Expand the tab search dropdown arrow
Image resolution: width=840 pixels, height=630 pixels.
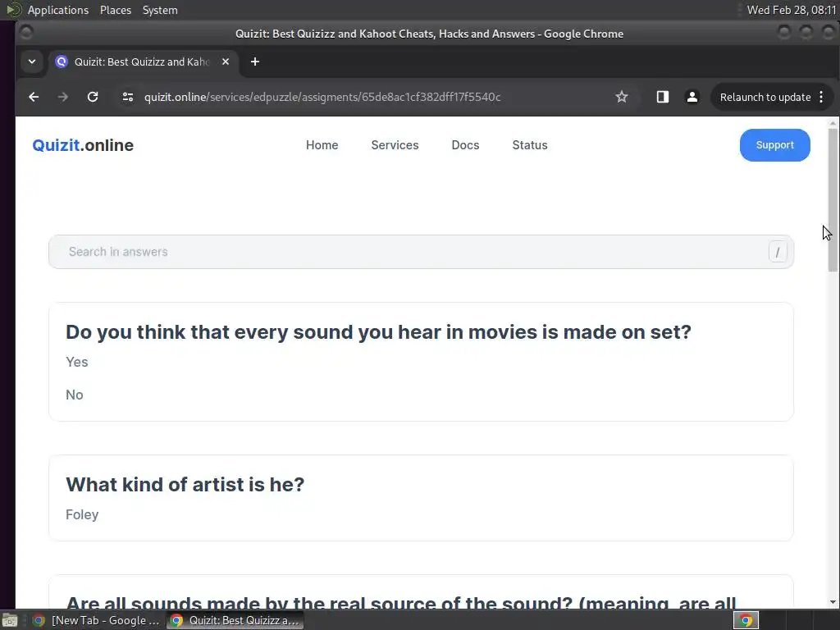31,62
